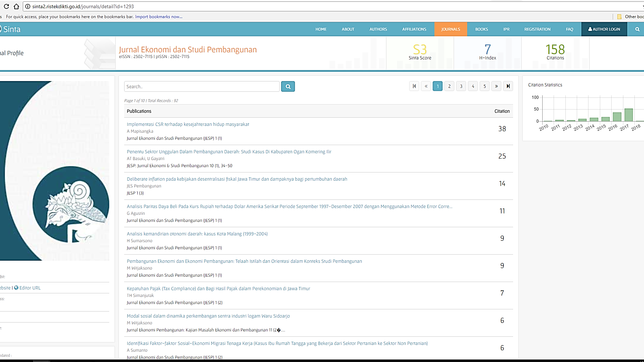Jump to first page pagination icon
The image size is (644, 362).
click(x=414, y=86)
